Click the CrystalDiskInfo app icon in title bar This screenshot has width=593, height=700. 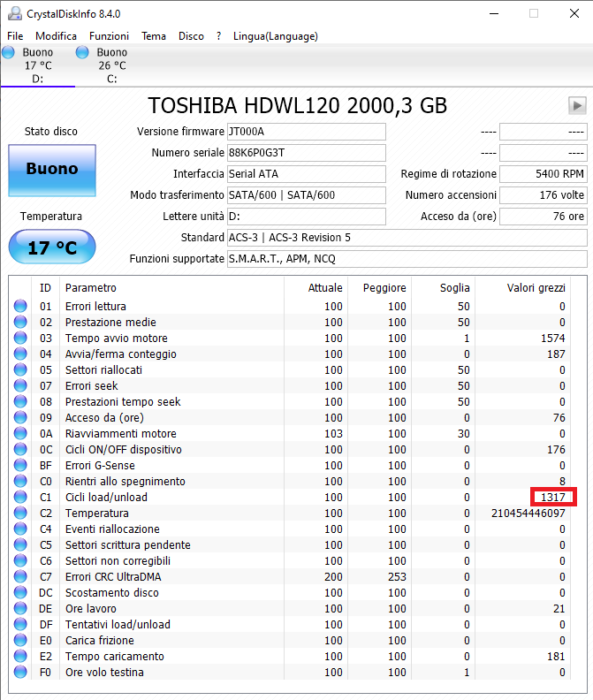tap(15, 13)
